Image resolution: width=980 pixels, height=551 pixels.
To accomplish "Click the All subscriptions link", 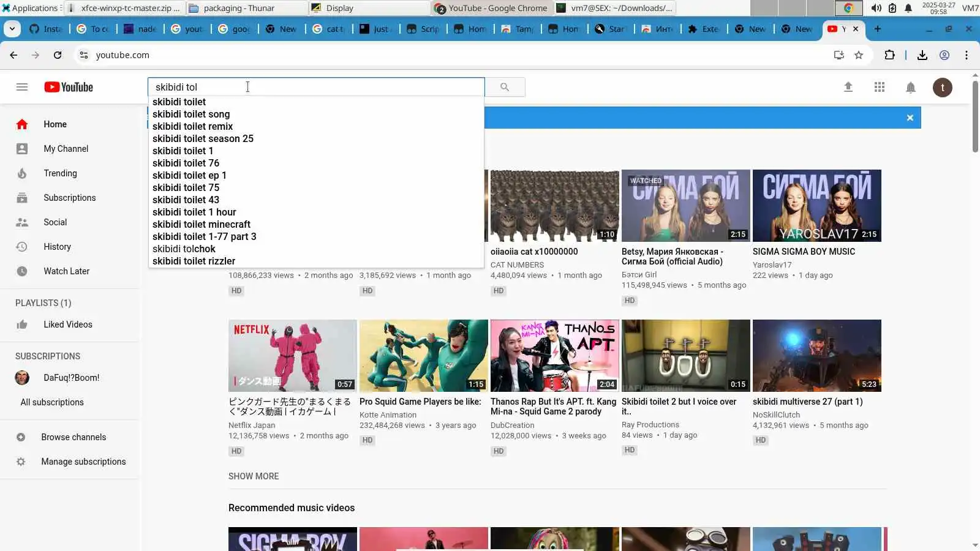I will 52,402.
